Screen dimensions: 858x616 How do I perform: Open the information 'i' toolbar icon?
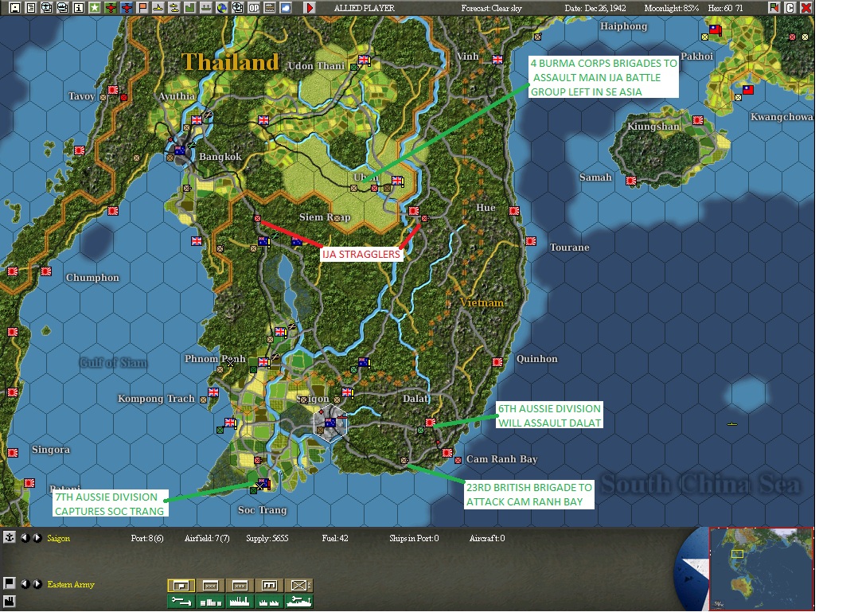[x=78, y=8]
